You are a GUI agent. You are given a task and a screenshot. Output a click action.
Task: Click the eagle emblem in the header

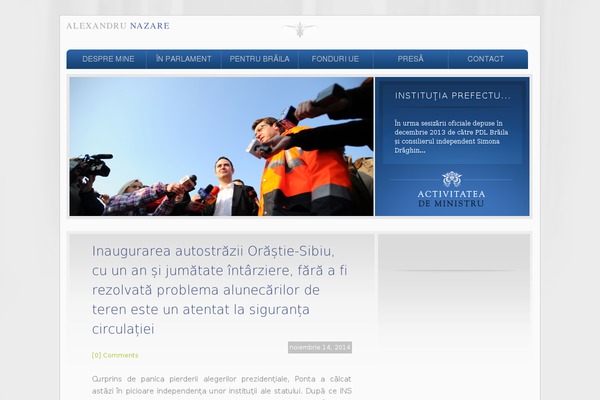point(299,29)
